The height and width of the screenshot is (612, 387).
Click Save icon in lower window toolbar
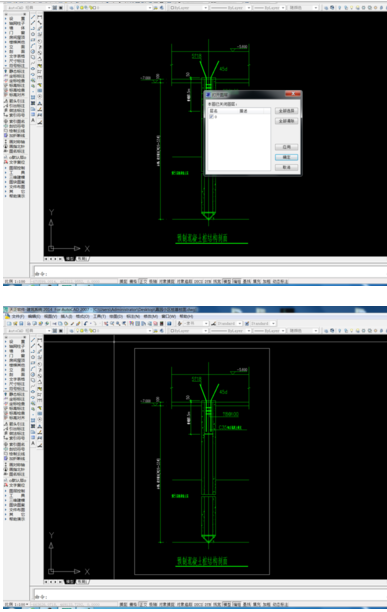pyautogui.click(x=21, y=324)
